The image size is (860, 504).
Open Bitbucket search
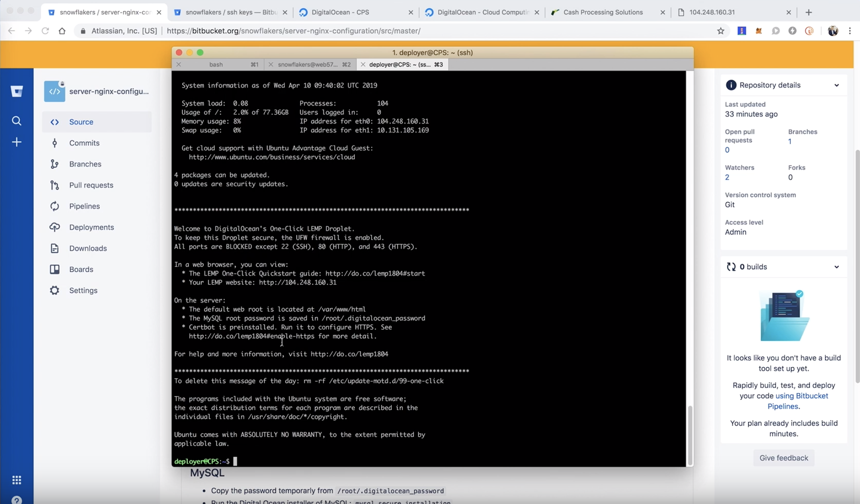click(17, 121)
